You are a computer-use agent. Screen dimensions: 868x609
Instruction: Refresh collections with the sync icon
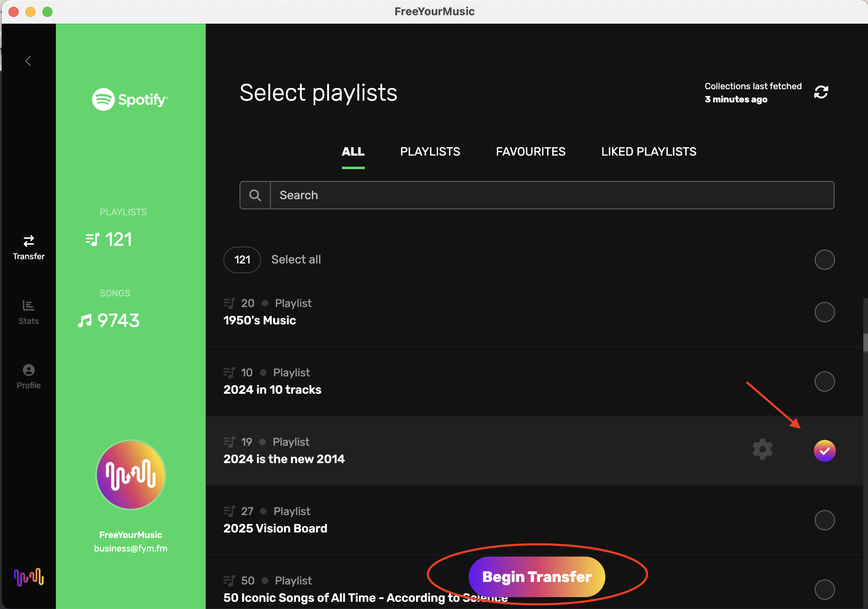821,92
